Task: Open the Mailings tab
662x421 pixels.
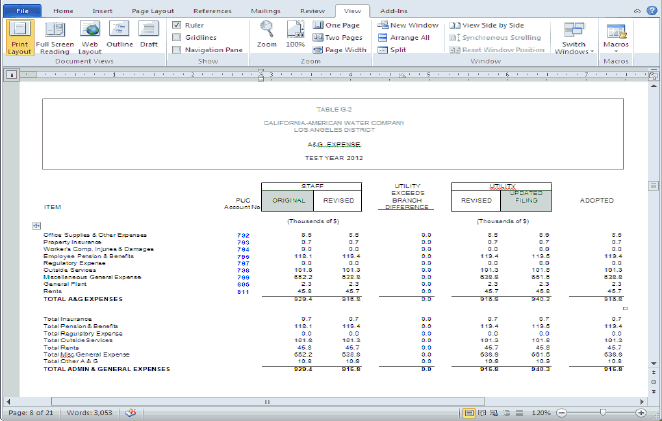Action: click(265, 9)
